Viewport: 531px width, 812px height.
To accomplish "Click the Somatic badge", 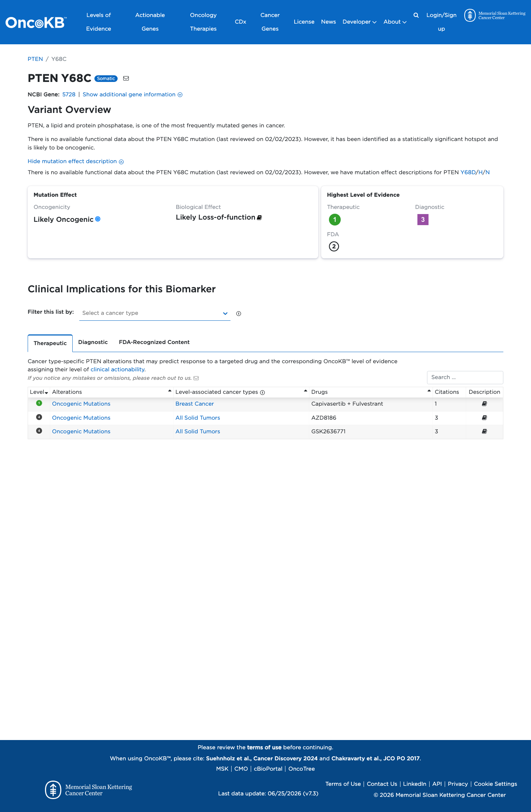I will (x=106, y=79).
